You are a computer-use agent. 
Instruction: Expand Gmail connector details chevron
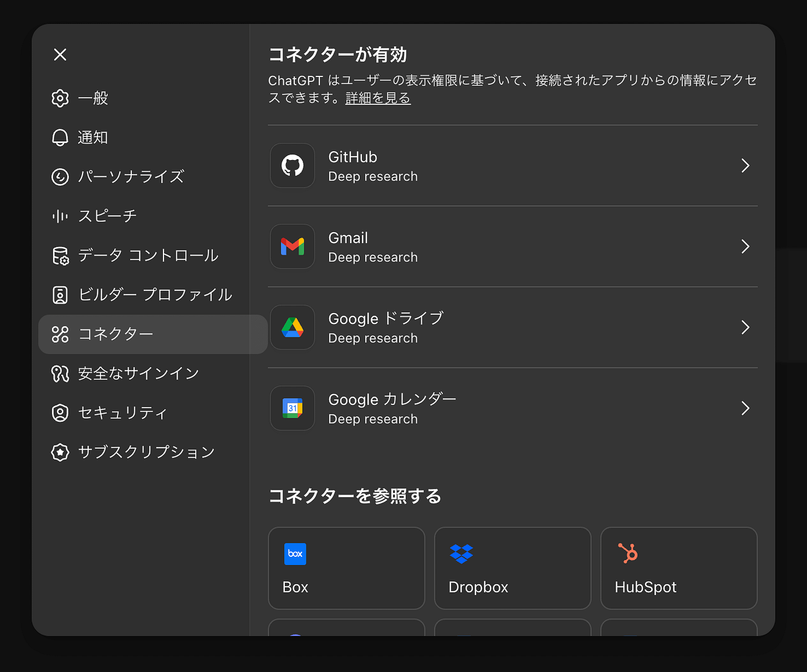(745, 246)
